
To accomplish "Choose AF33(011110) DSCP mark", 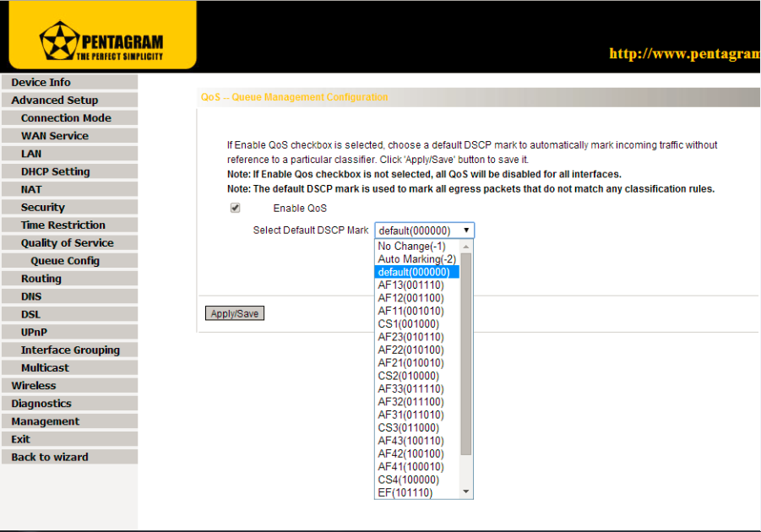I will 417,388.
